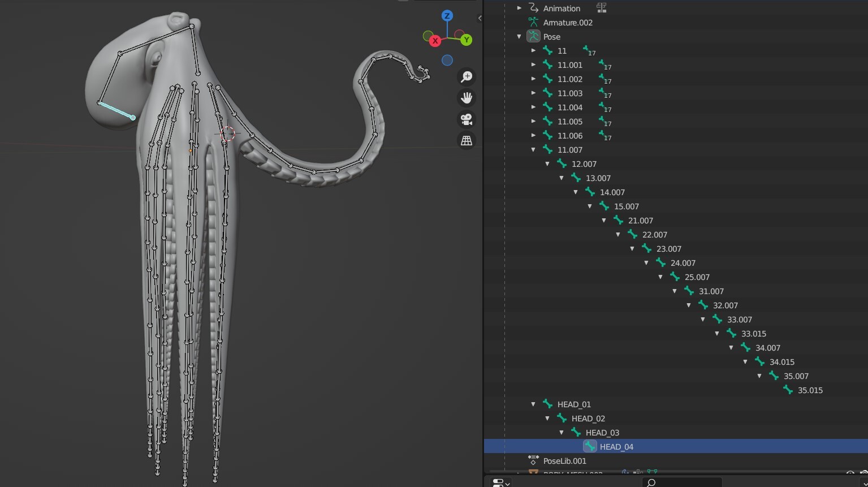Click the animation data icon beside Animation

(x=533, y=8)
